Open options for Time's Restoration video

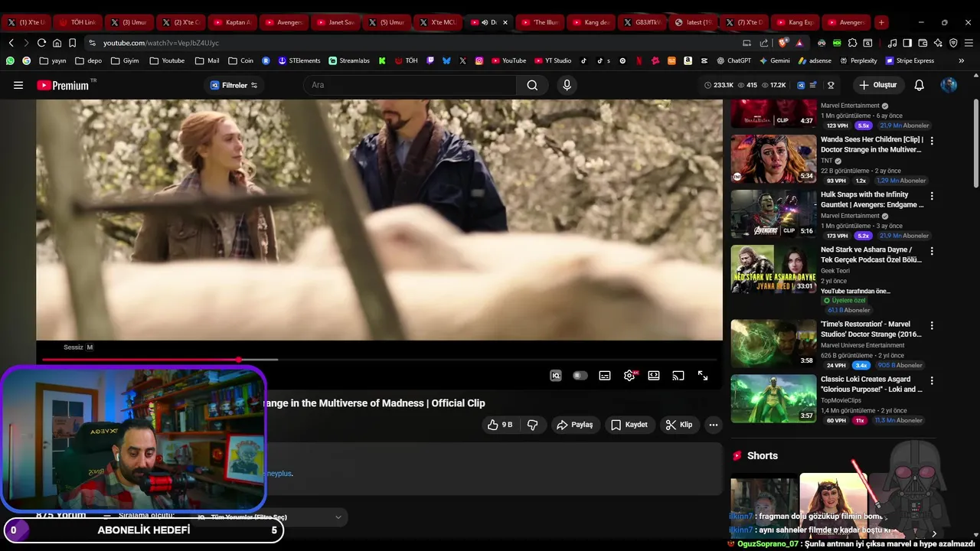932,325
